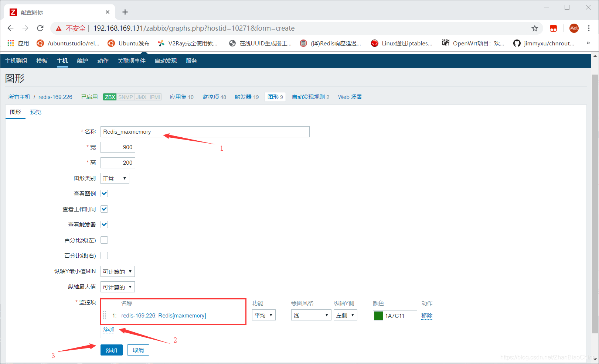Image resolution: width=599 pixels, height=364 pixels.
Task: Open the 图形 9 link
Action: tap(275, 97)
